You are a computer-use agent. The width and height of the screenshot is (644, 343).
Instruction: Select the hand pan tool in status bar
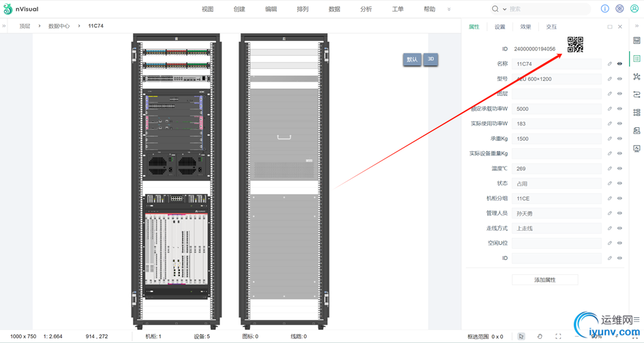(540, 336)
